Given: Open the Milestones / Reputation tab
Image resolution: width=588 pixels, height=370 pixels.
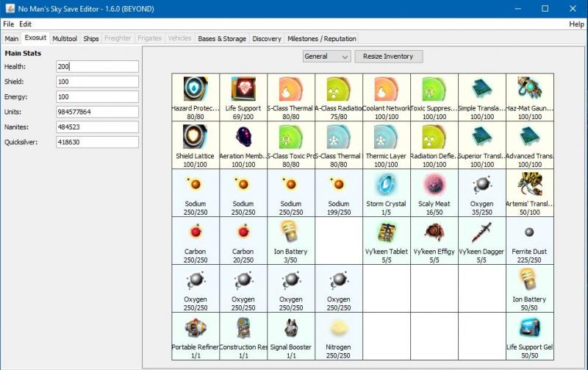Looking at the screenshot, I should pyautogui.click(x=322, y=39).
